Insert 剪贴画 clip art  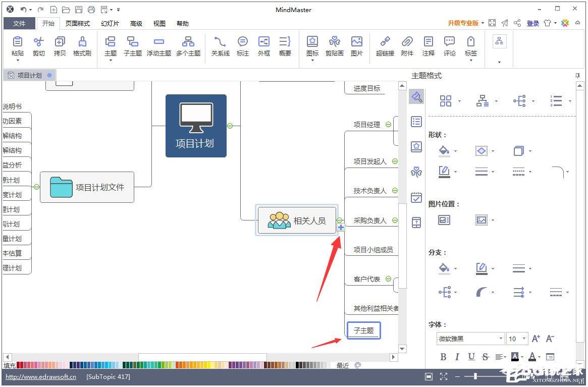(334, 46)
